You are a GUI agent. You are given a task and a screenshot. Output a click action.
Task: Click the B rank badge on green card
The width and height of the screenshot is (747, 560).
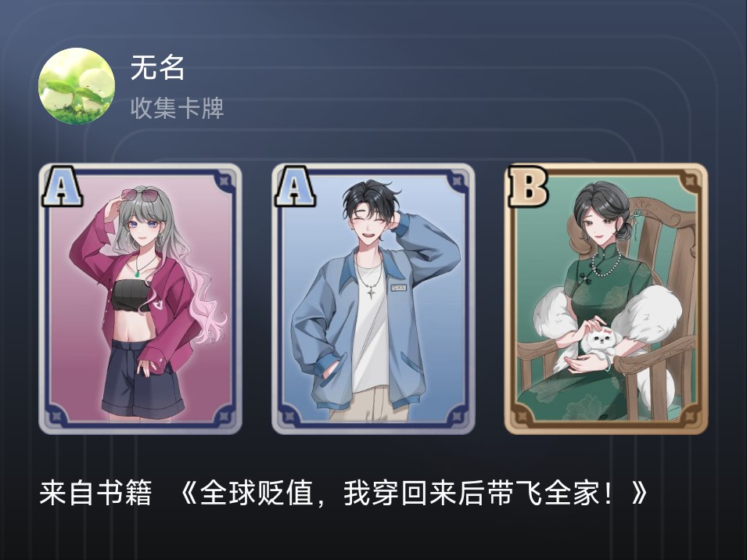tap(528, 186)
